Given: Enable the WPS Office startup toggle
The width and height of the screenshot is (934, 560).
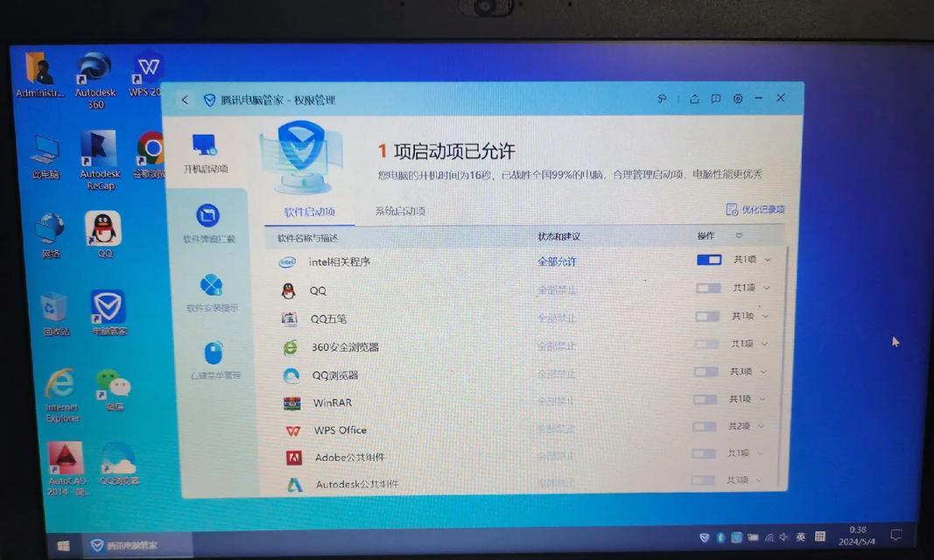Looking at the screenshot, I should 705,426.
